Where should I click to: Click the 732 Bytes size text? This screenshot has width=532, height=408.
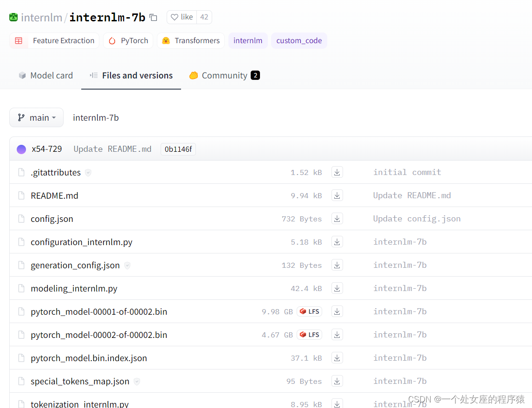(302, 219)
